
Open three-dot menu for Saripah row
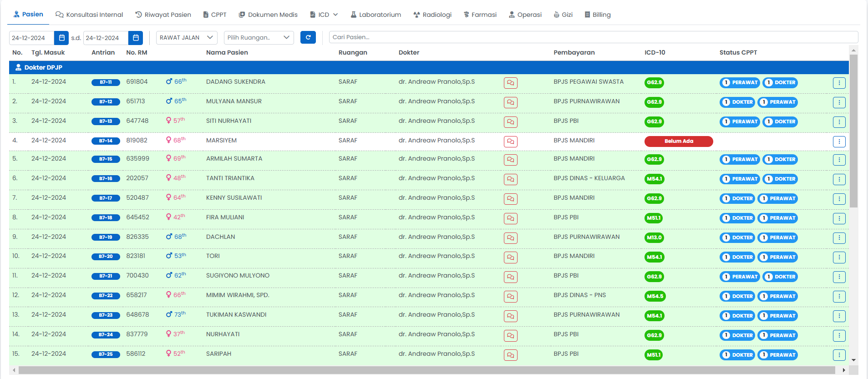(x=839, y=355)
